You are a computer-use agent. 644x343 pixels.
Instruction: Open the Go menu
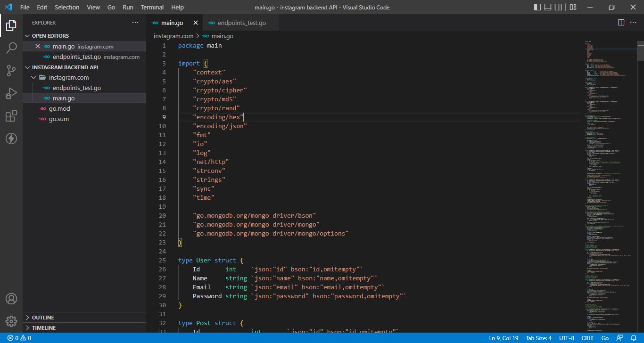(x=111, y=7)
